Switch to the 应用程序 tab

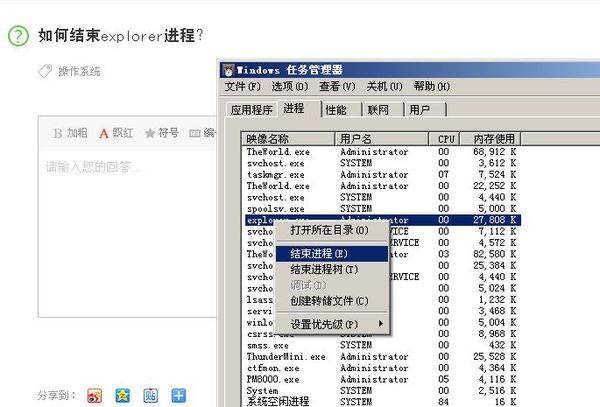[251, 110]
